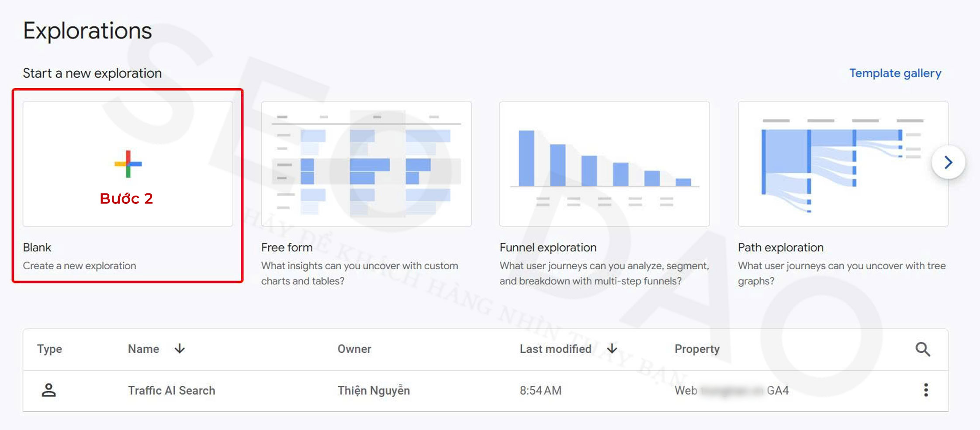
Task: Open the Template gallery link
Action: (x=895, y=73)
